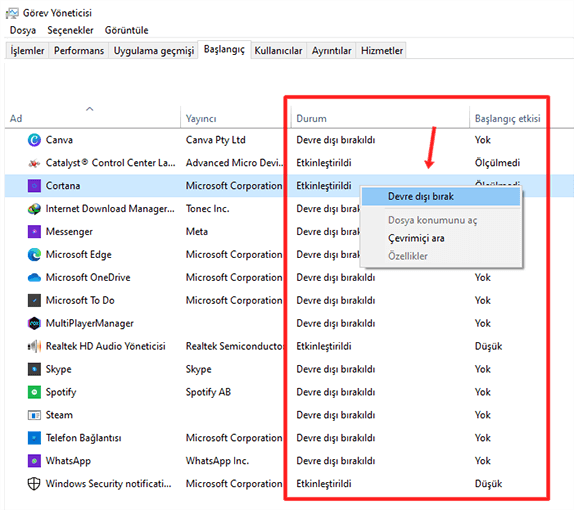This screenshot has height=510, width=574.
Task: Select the Microsoft Edge row name
Action: coord(78,254)
